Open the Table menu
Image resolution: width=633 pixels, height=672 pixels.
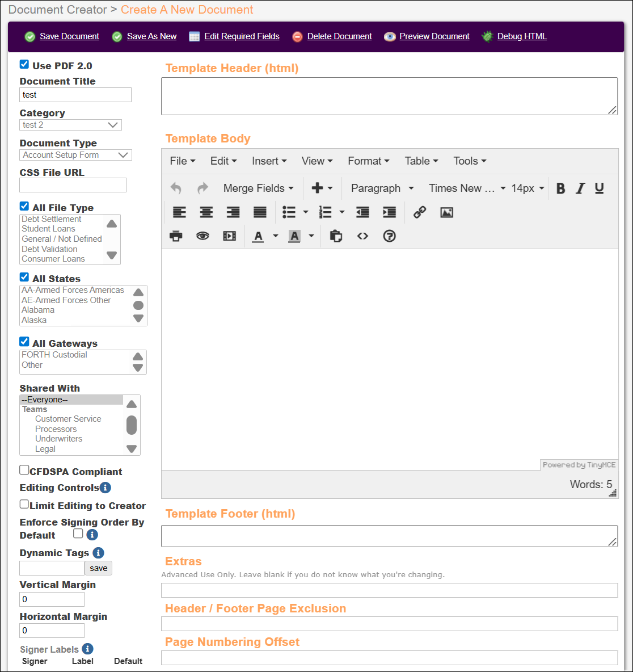tap(421, 161)
